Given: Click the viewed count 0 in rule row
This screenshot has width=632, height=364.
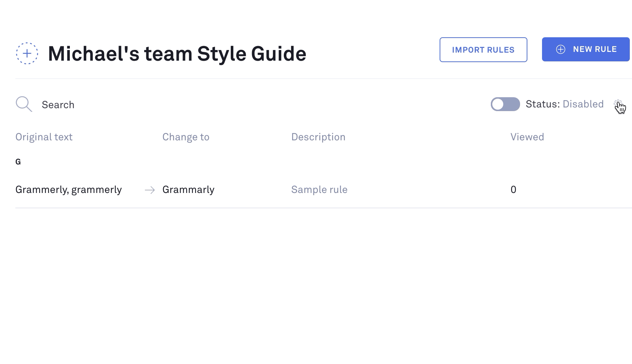Looking at the screenshot, I should pyautogui.click(x=513, y=190).
